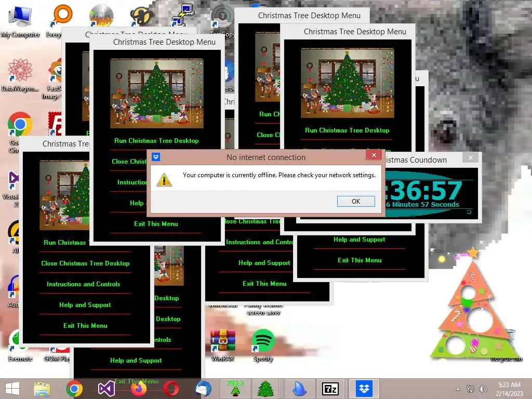
Task: Open the Evernote desktop shortcut
Action: 20,345
